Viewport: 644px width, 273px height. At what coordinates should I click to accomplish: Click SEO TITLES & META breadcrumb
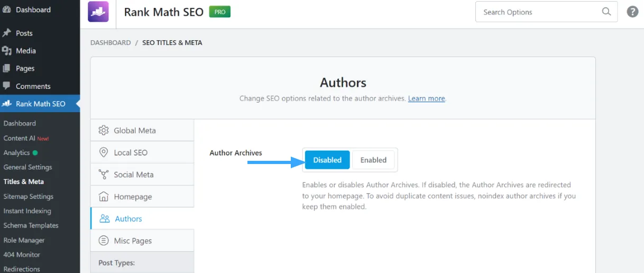pyautogui.click(x=172, y=42)
